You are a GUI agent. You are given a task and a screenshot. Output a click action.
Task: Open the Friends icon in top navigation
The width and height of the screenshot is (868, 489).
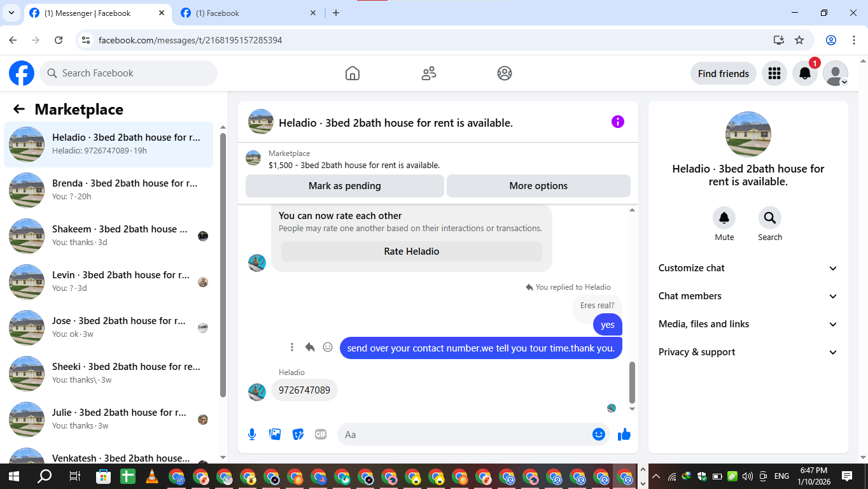point(429,73)
